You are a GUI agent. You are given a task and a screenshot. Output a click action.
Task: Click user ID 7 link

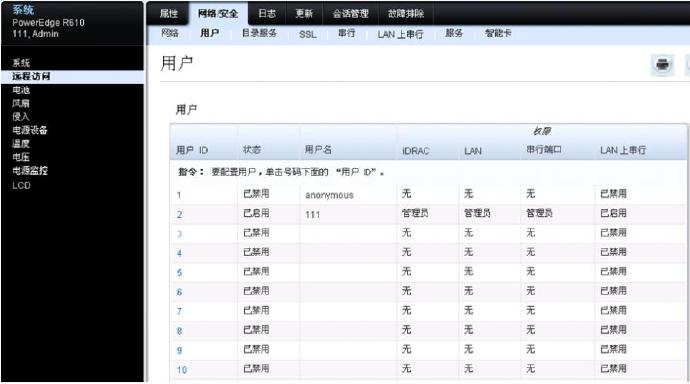coord(179,311)
